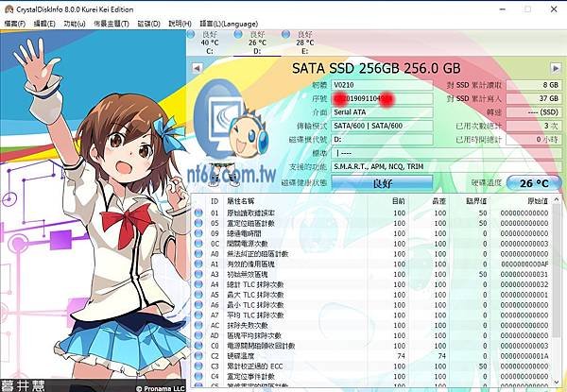Click the ID column header
The image size is (567, 392).
[215, 201]
